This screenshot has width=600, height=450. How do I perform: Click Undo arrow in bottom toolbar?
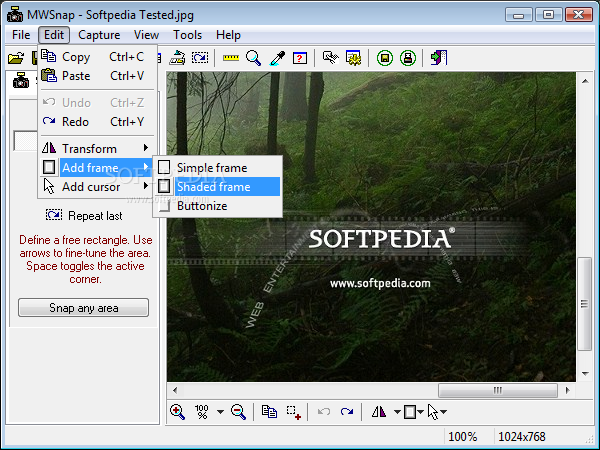324,412
